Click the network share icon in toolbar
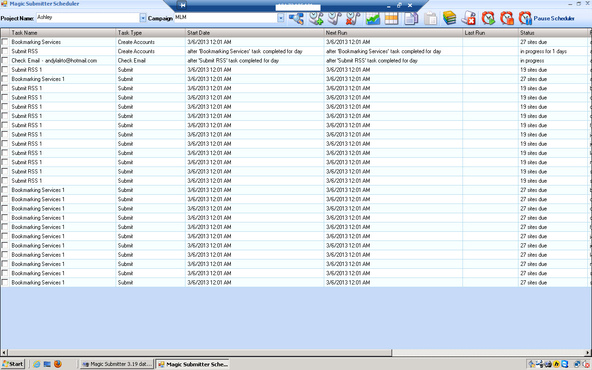This screenshot has height=370, width=592. (296, 18)
